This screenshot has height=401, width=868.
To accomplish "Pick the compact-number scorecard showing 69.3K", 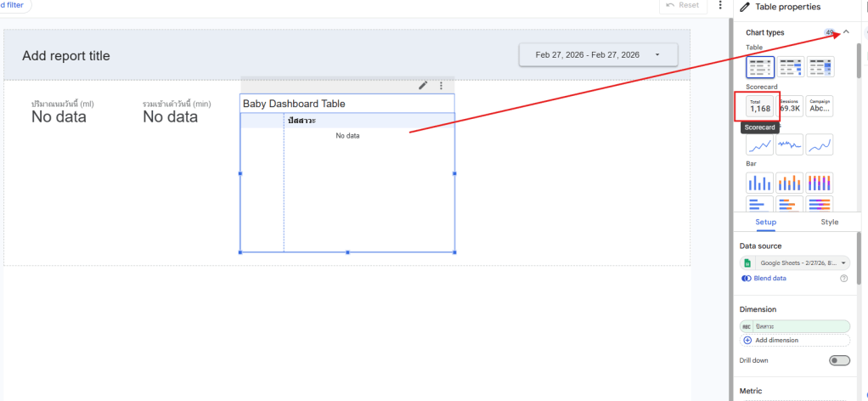I will click(790, 105).
